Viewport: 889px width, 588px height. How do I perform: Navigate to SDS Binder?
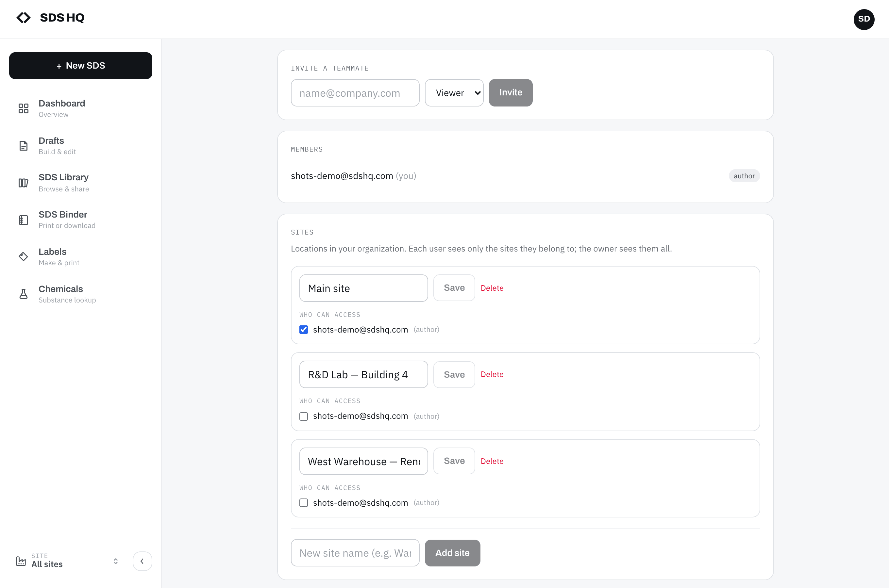[x=81, y=220]
